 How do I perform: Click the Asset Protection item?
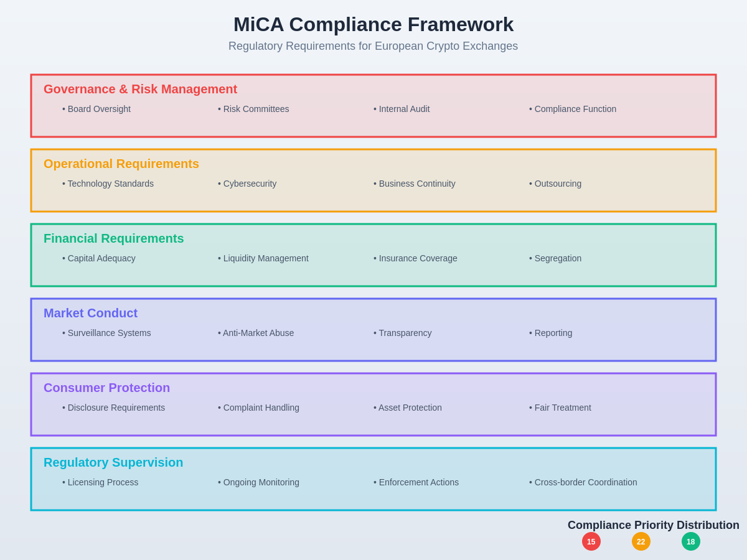point(408,408)
